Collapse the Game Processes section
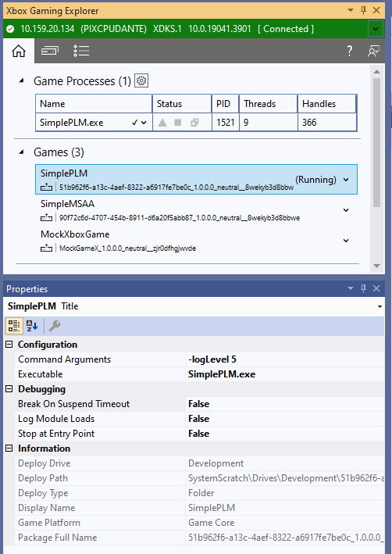The height and width of the screenshot is (554, 392). (22, 80)
